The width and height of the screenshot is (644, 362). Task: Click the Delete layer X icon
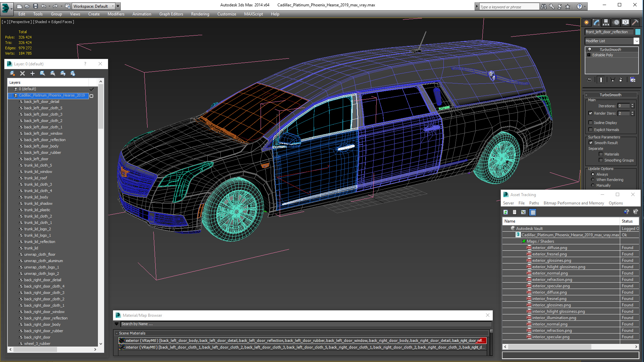[22, 73]
